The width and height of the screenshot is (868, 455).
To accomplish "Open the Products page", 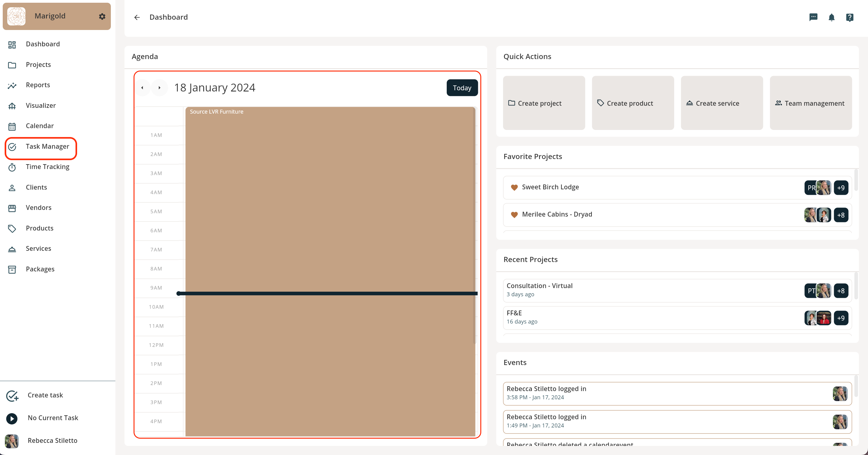I will (x=39, y=228).
